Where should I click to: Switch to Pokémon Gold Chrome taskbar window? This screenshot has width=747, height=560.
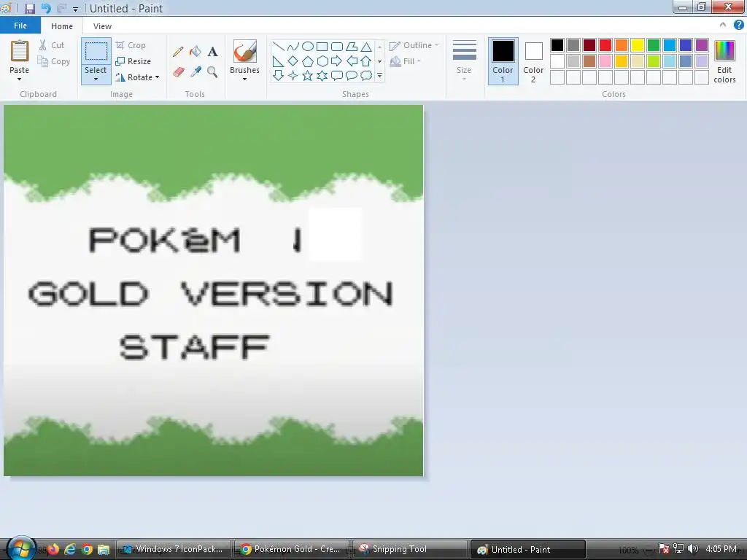[x=292, y=549]
